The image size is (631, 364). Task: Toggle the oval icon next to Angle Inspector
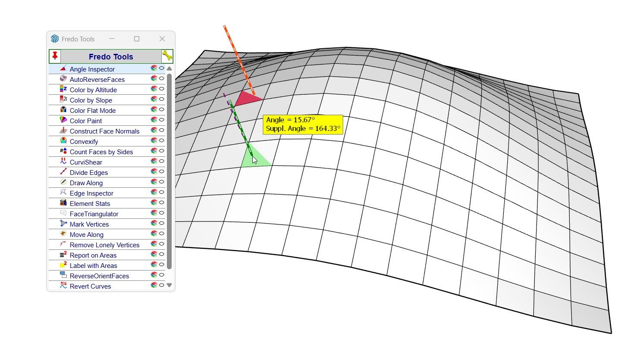click(x=162, y=68)
